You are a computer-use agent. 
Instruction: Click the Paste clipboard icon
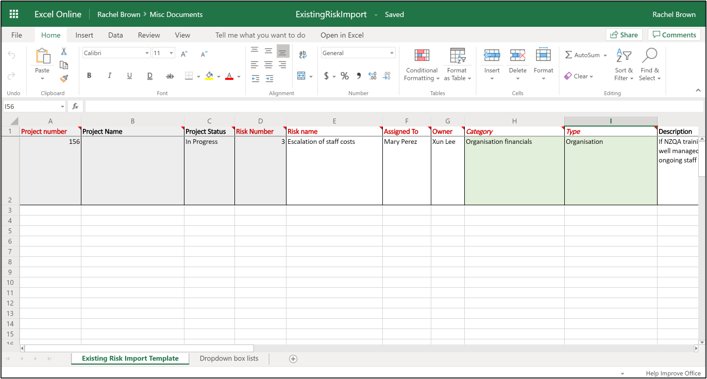[x=42, y=56]
